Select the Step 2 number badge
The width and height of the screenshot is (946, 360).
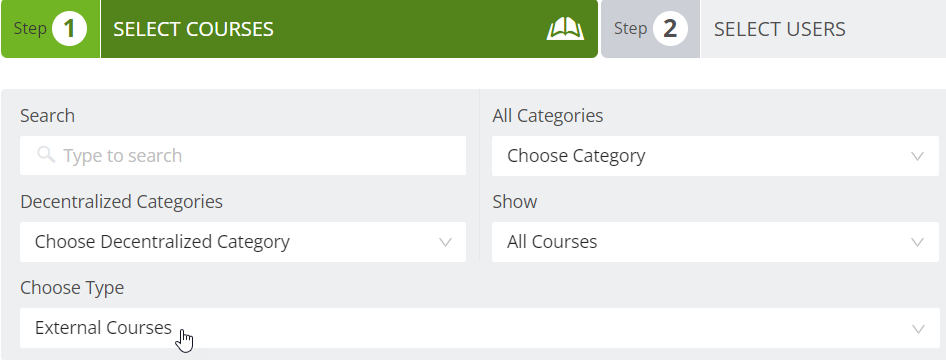click(670, 28)
